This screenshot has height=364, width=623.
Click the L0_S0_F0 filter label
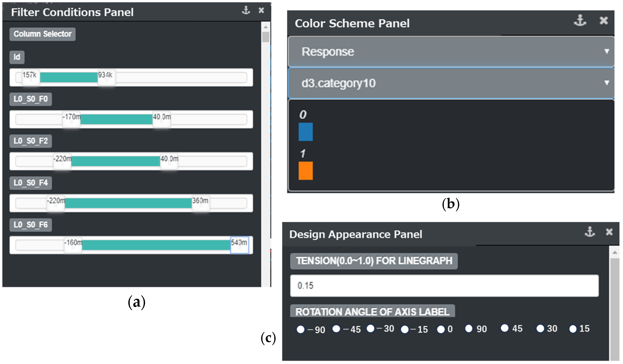(31, 99)
